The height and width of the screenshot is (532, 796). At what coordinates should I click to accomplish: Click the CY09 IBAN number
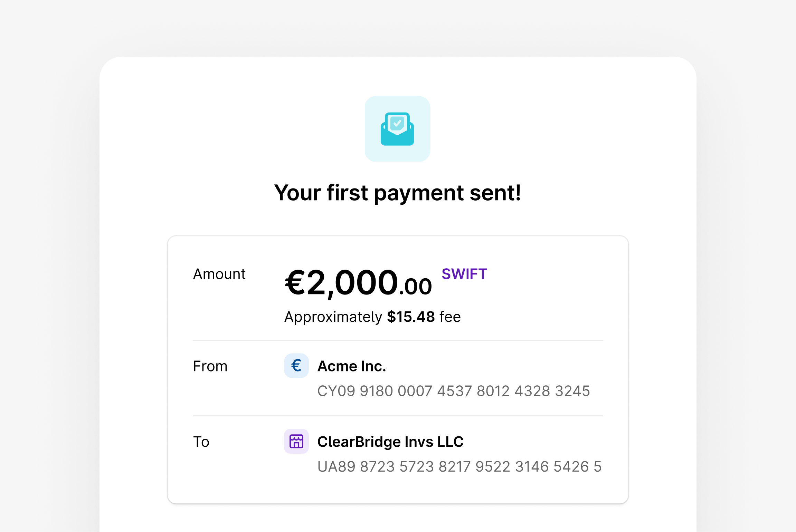[454, 391]
